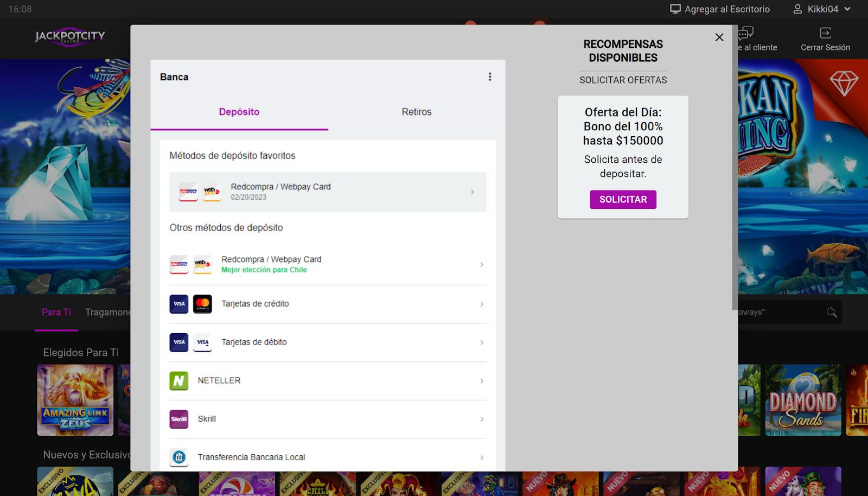Click the Mastercard logo icon
Image resolution: width=868 pixels, height=496 pixels.
point(202,304)
